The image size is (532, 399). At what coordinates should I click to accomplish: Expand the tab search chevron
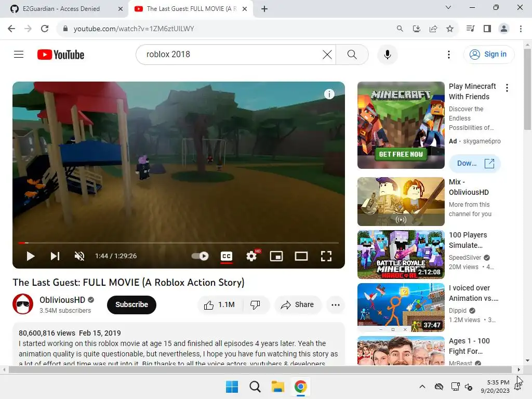(x=448, y=7)
